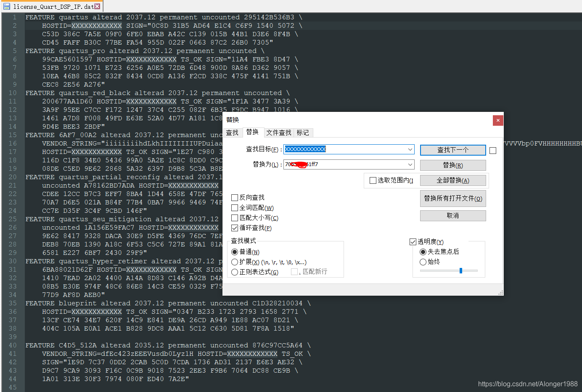Click the XXXXXXXXXXXX HOSTID on line 2
Viewport: 582px width, 392px height.
pos(97,26)
